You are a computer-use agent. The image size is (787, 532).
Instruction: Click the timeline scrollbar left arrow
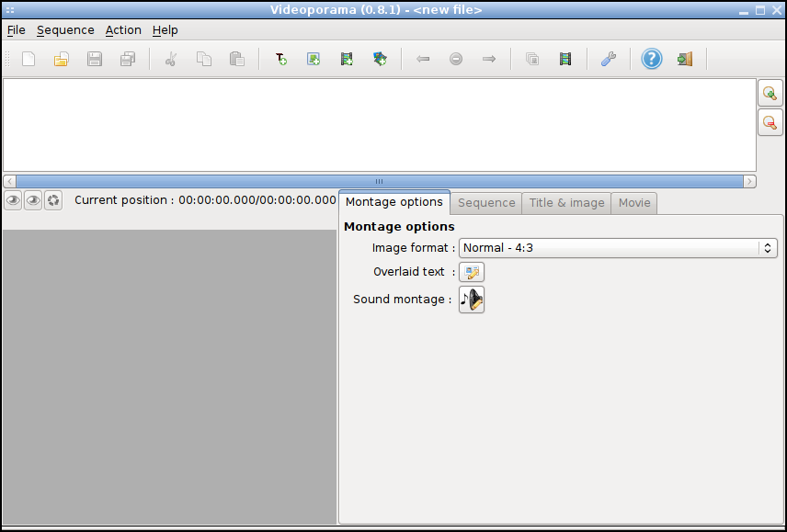point(9,182)
